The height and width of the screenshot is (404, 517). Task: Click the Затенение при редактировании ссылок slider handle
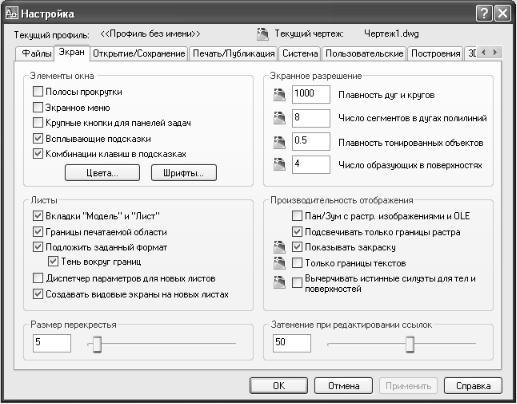410,344
